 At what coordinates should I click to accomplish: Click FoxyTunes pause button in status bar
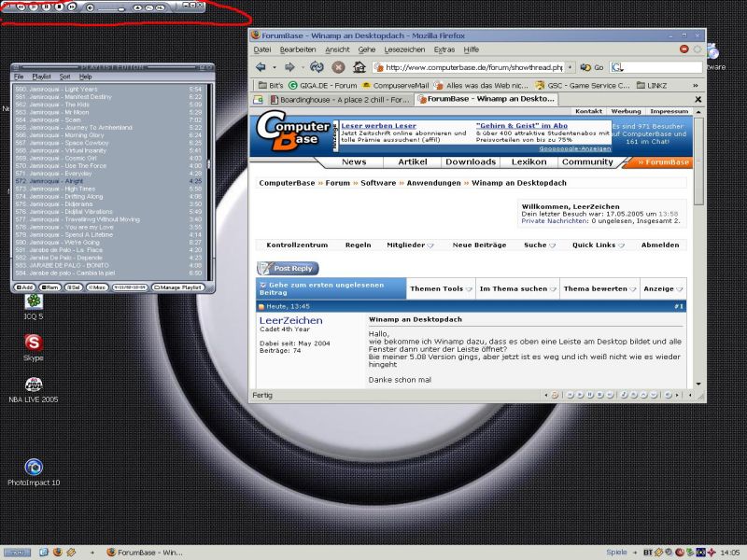(590, 395)
